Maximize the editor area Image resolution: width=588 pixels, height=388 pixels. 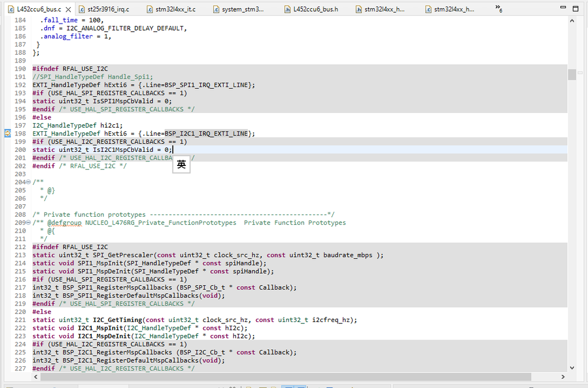click(x=576, y=8)
